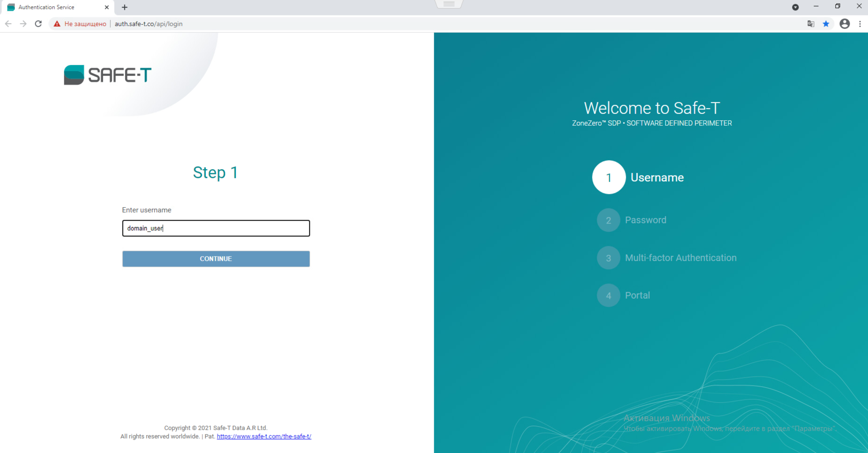The height and width of the screenshot is (453, 868).
Task: Close the Authentication Service tab
Action: pyautogui.click(x=107, y=7)
